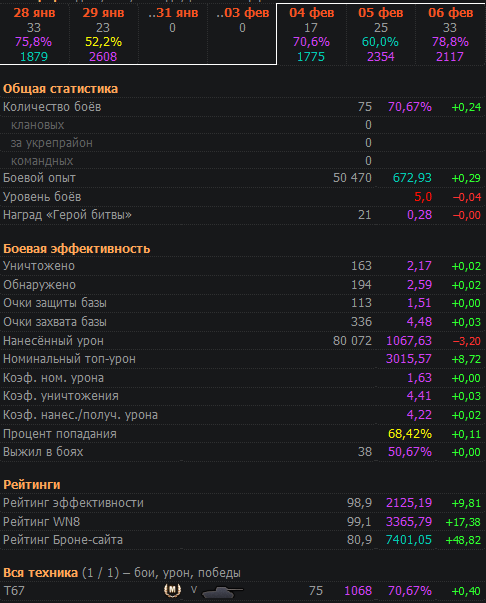Image resolution: width=486 pixels, height=603 pixels.
Task: Click the Очки защиты базы row label
Action: tap(55, 303)
